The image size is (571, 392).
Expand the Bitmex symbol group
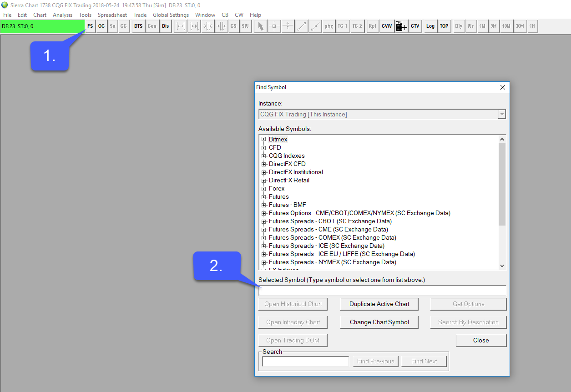point(263,140)
